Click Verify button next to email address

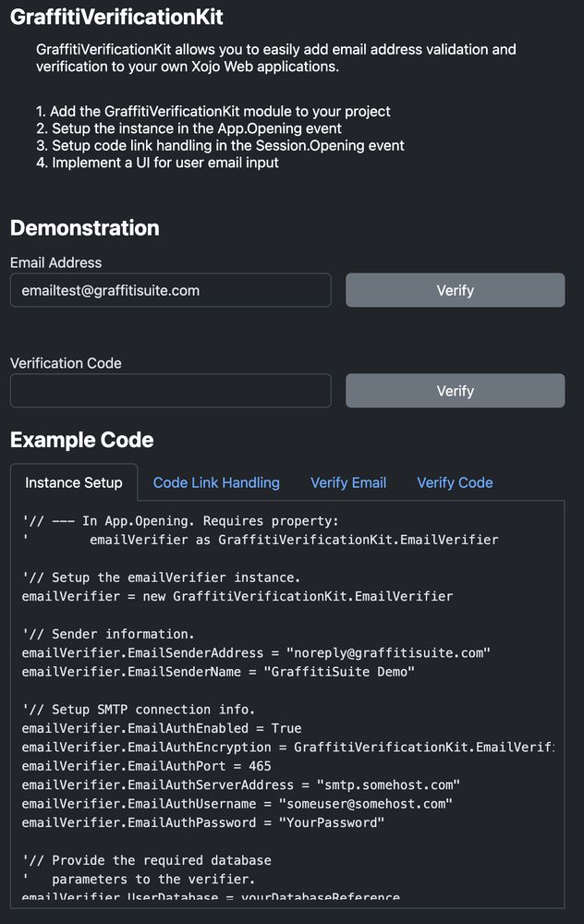(455, 290)
